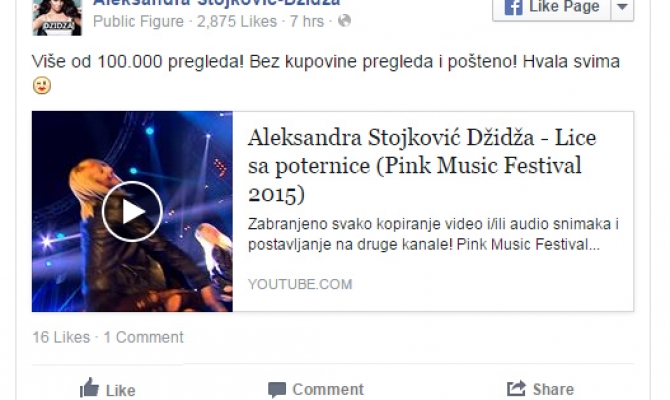
Task: Click the YOUTUBE.COM source link
Action: coord(300,284)
